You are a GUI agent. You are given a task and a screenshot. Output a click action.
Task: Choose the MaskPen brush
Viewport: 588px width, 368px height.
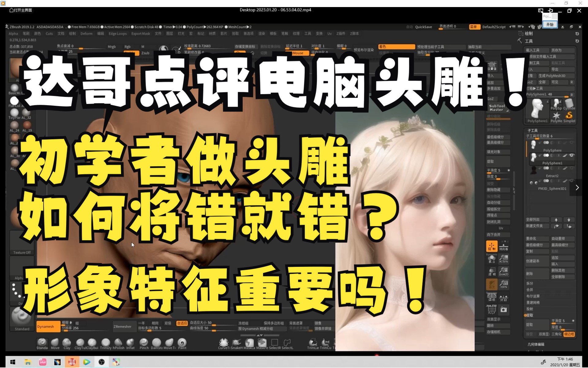pos(262,343)
